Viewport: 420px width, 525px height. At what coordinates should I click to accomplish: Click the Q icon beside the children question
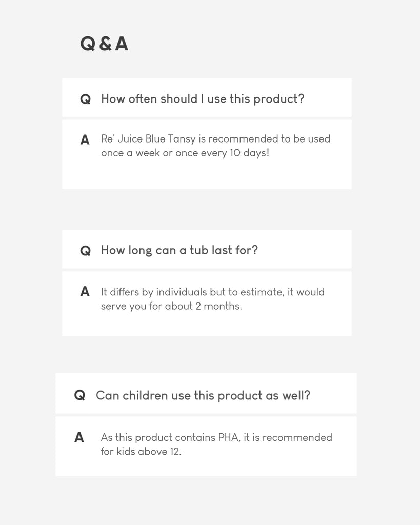pyautogui.click(x=79, y=395)
